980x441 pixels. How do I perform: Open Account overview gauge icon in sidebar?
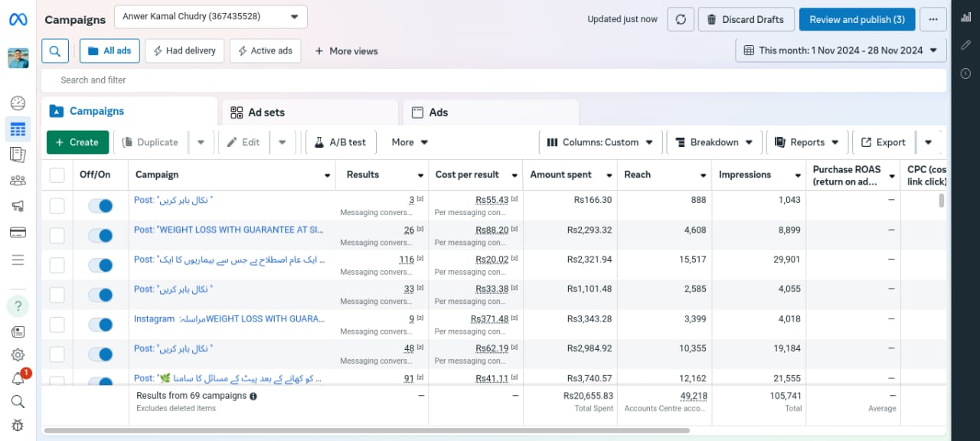[18, 103]
